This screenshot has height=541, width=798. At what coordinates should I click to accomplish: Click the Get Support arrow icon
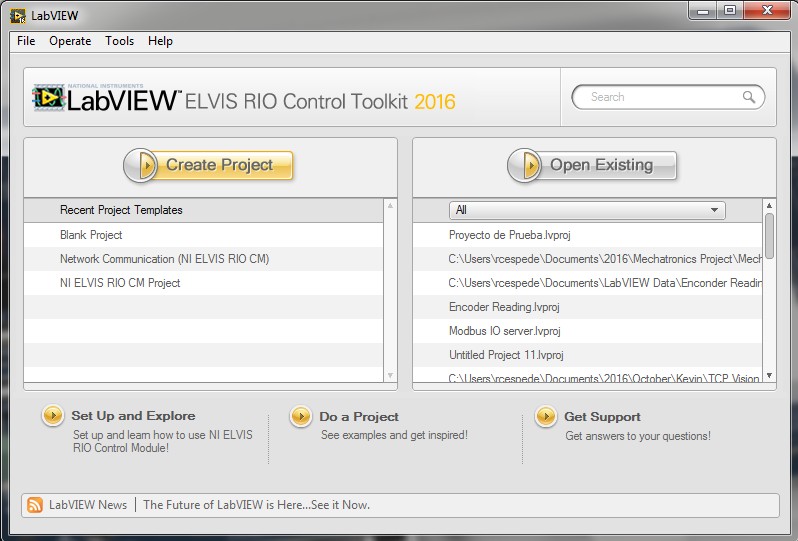coord(546,416)
